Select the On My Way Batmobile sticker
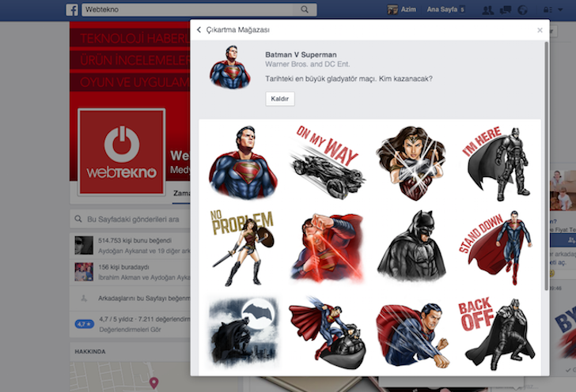Image resolution: width=576 pixels, height=392 pixels. (328, 163)
